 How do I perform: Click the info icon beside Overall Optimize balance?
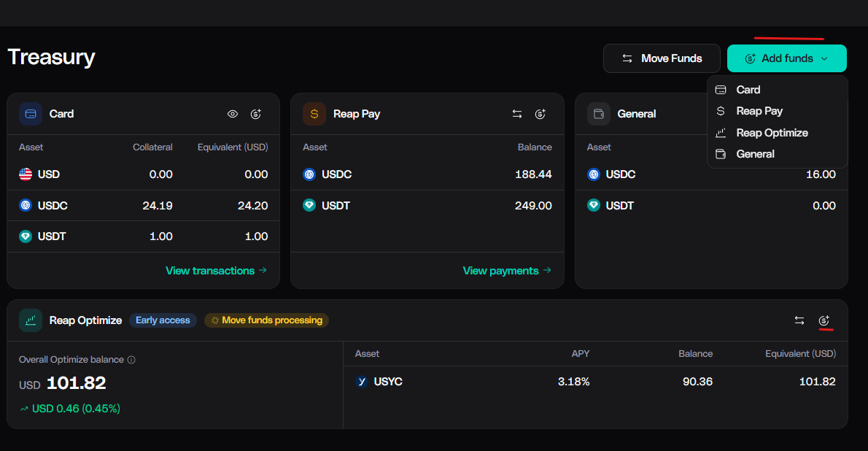click(x=131, y=360)
